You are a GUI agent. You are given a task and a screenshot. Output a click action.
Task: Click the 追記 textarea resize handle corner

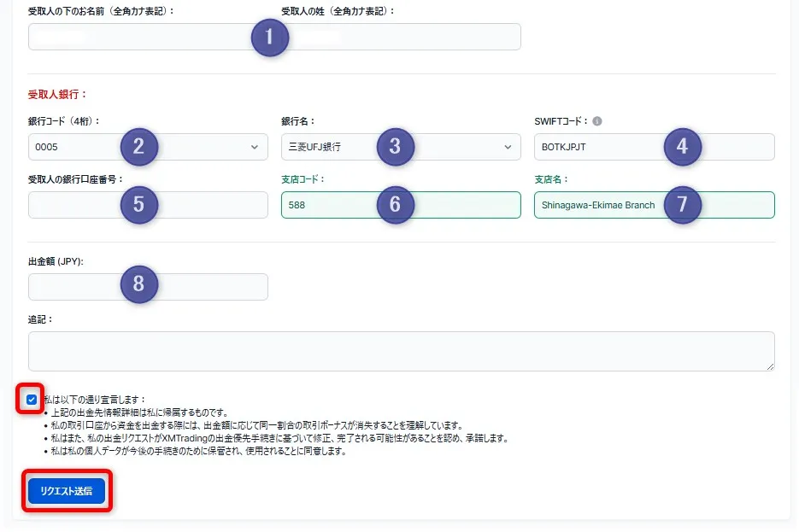770,366
